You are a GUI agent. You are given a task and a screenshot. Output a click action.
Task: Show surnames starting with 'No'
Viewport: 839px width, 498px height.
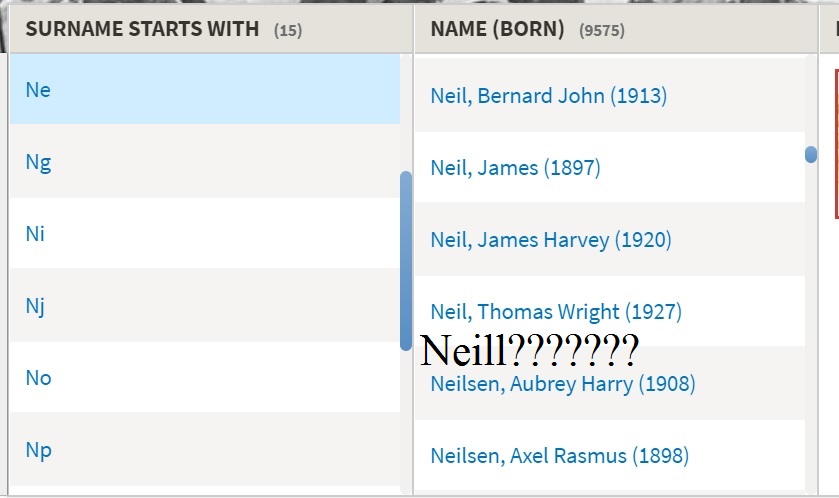(x=38, y=378)
